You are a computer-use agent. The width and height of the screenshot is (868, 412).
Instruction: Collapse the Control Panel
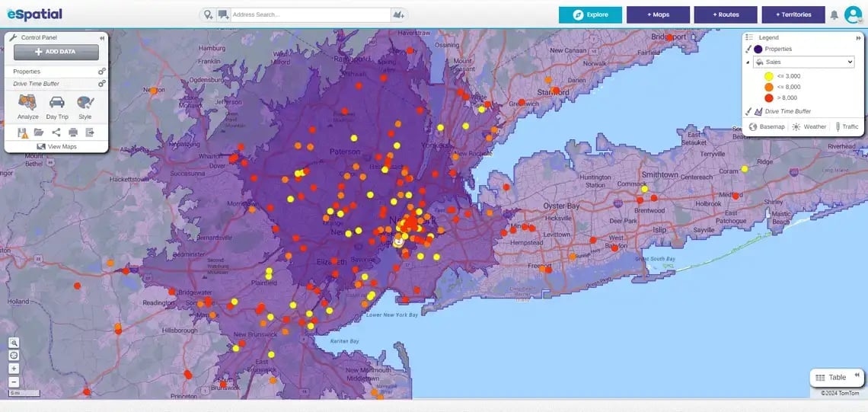tap(102, 38)
